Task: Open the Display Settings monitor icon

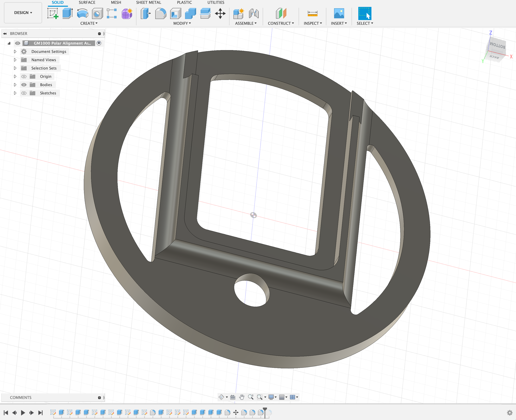Action: [271, 397]
